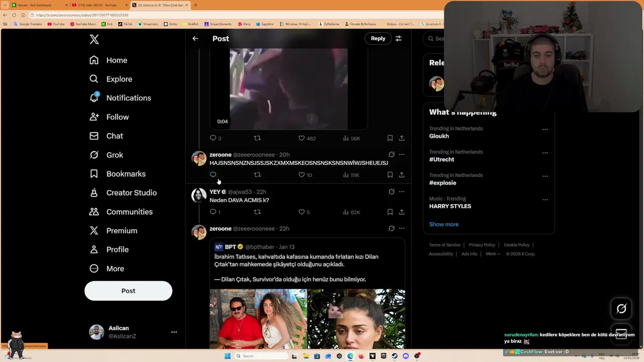Open Profile in the sidebar

point(109,249)
